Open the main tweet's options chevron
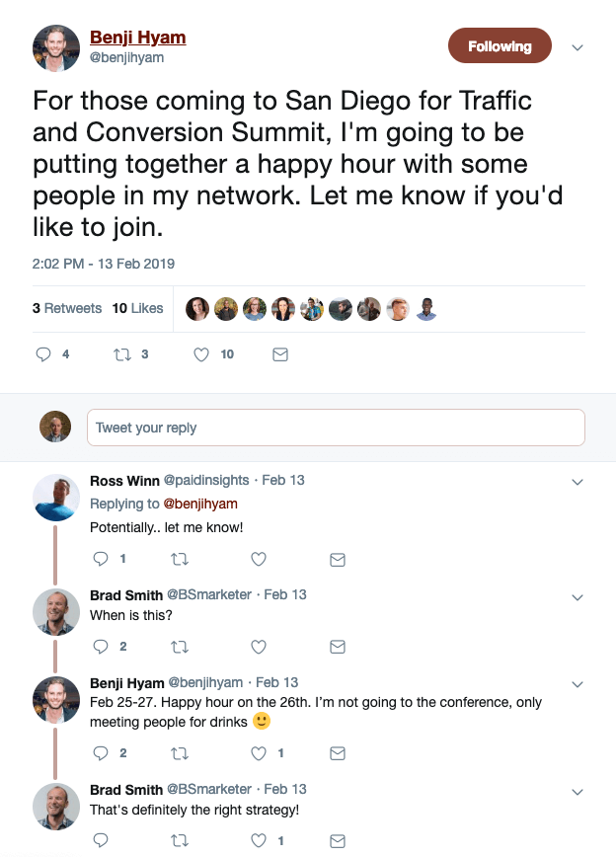Screen dimensions: 616x857 (x=578, y=47)
